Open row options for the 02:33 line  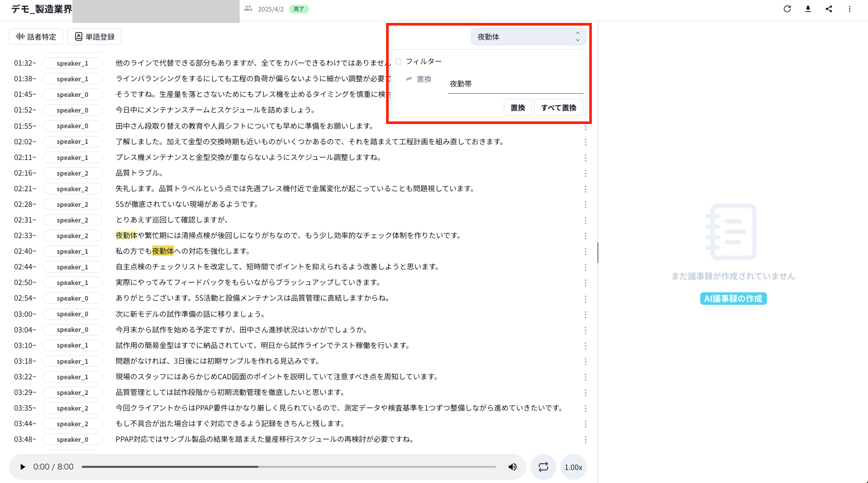(x=586, y=236)
